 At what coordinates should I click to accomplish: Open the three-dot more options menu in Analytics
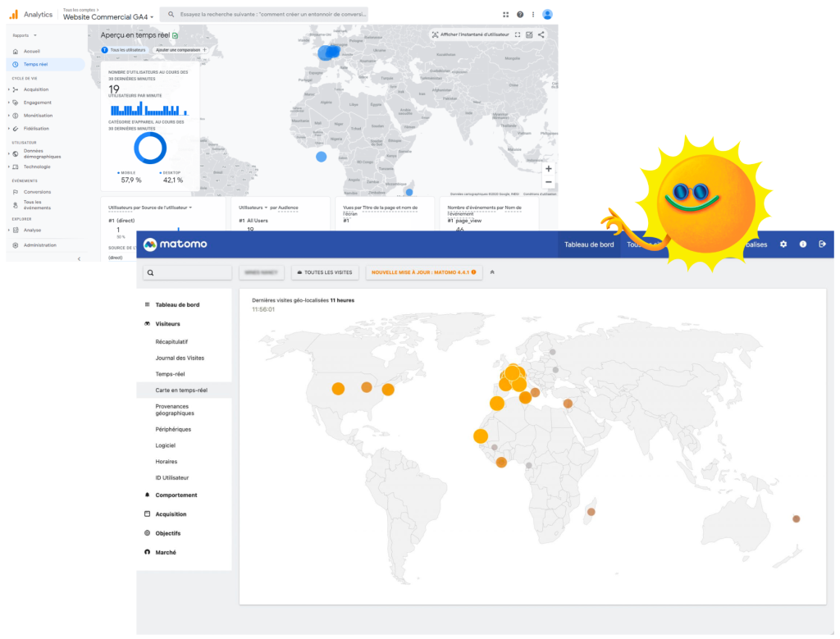click(533, 15)
